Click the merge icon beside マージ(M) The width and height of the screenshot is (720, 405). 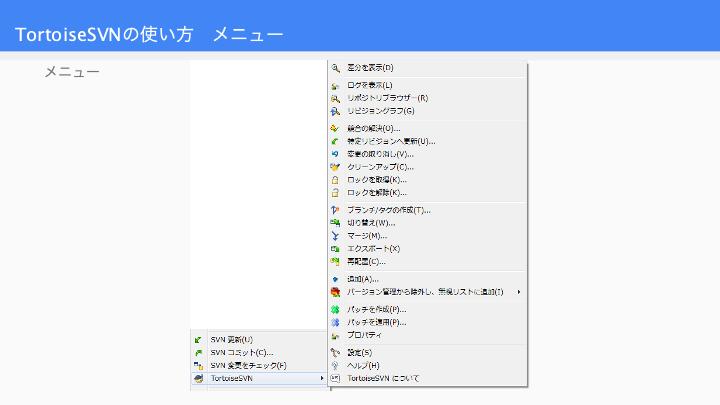pyautogui.click(x=335, y=236)
